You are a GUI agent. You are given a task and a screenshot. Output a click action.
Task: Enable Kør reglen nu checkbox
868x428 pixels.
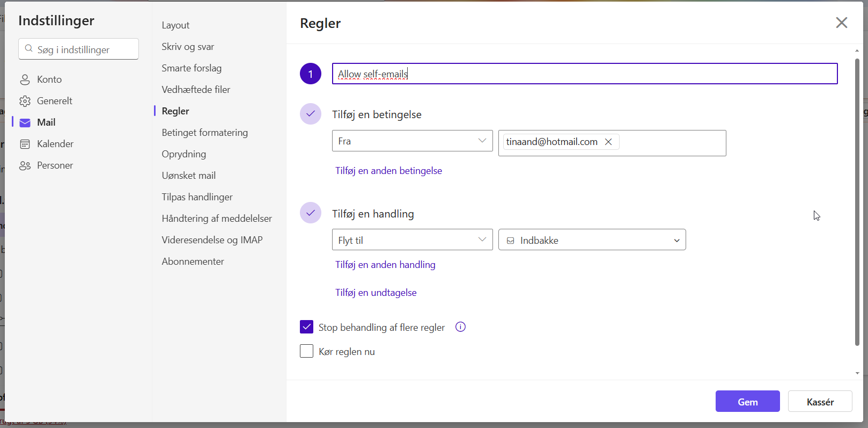(306, 351)
